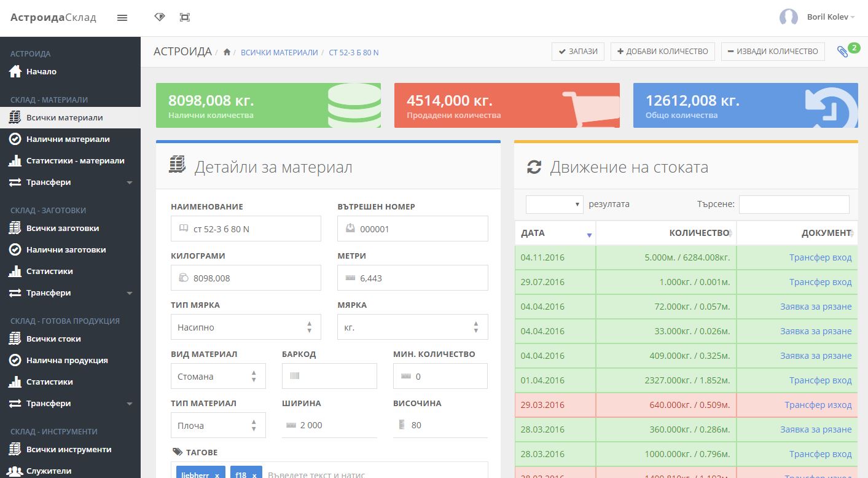The height and width of the screenshot is (478, 868).
Task: Open Трансфер изход link dated 29.03.2016
Action: click(818, 405)
